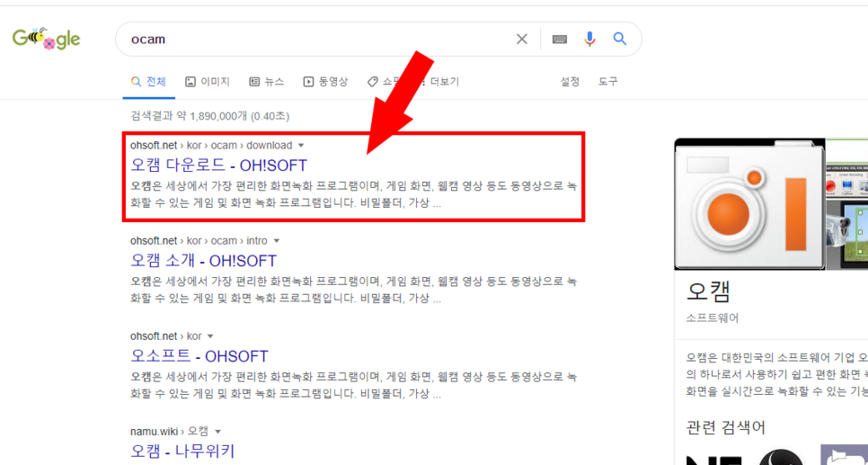Expand the arrow beside namu.wiki › 오캠 breadcrumb
Screen dimensions: 868x465
[217, 431]
